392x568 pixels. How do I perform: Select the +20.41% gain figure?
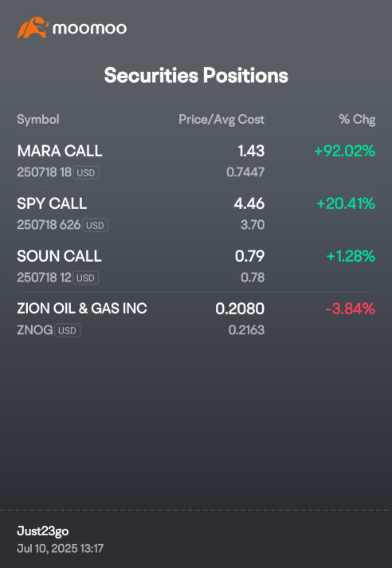[346, 203]
